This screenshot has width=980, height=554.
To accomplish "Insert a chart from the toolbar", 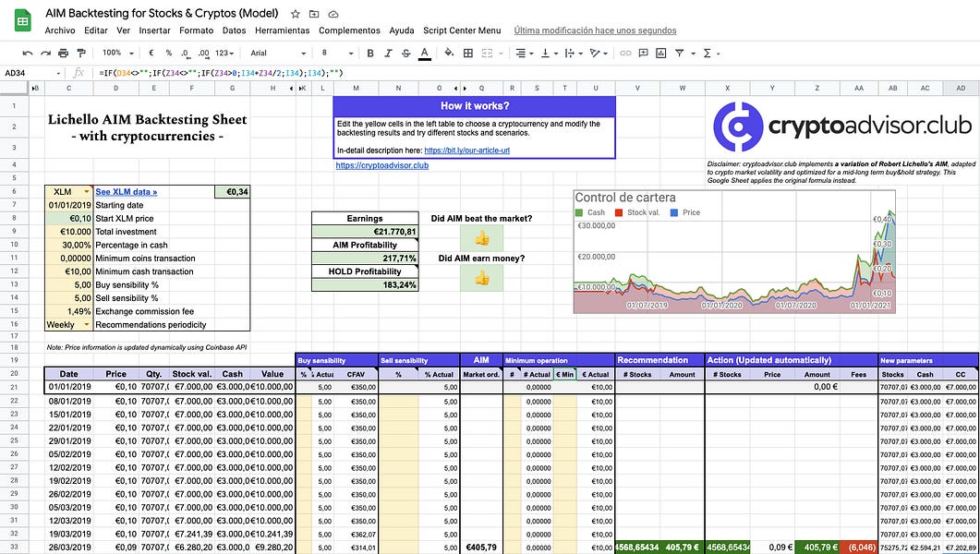I will click(661, 54).
